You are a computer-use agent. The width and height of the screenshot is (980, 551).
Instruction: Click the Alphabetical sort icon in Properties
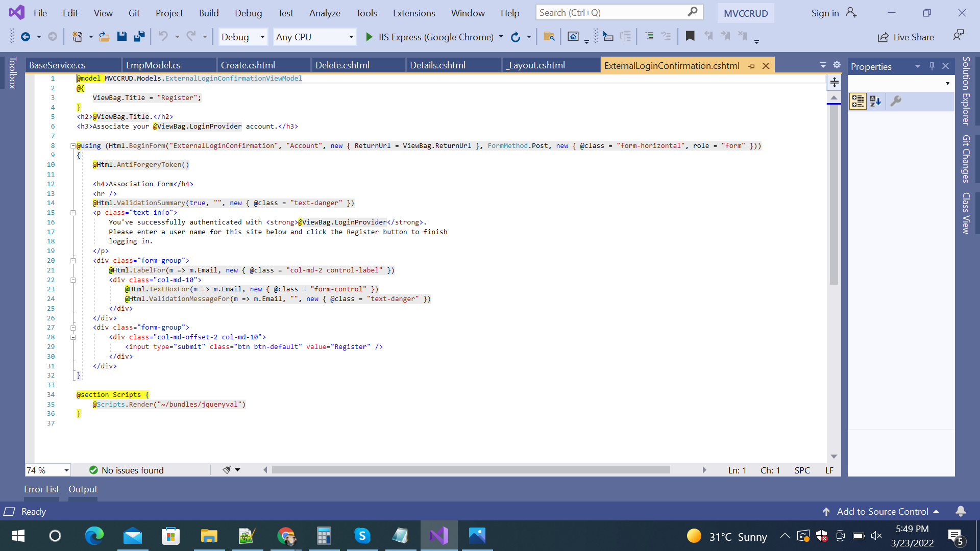(875, 101)
